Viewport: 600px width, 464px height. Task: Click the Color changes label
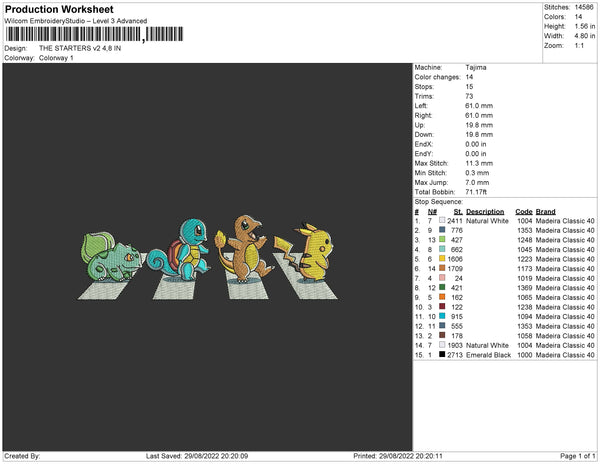[x=437, y=77]
